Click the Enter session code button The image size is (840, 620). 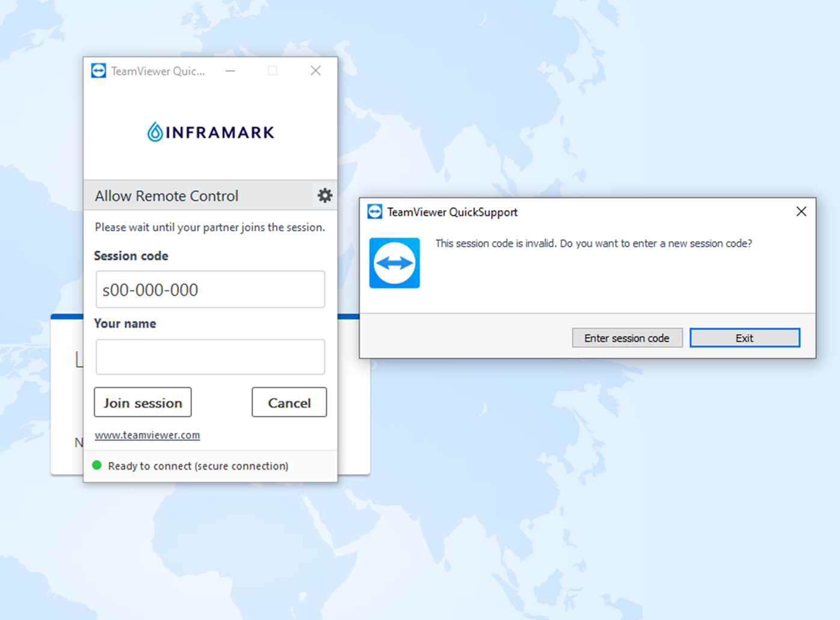tap(627, 338)
